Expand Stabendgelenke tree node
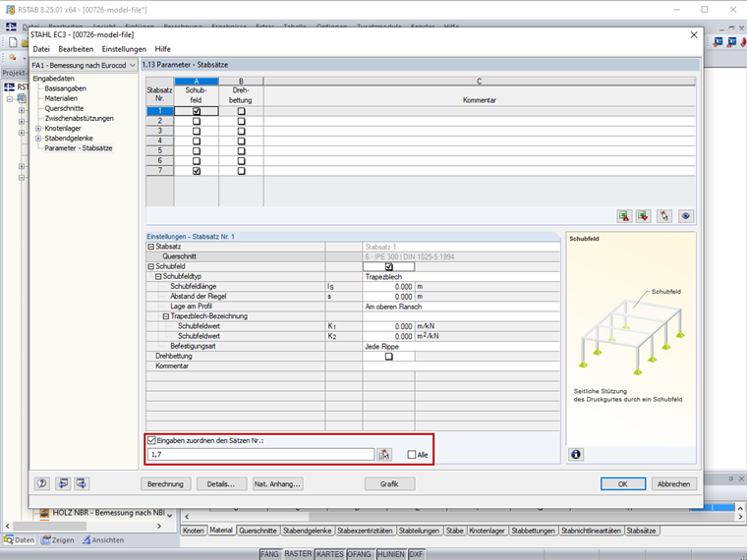The width and height of the screenshot is (747, 560). 38,139
